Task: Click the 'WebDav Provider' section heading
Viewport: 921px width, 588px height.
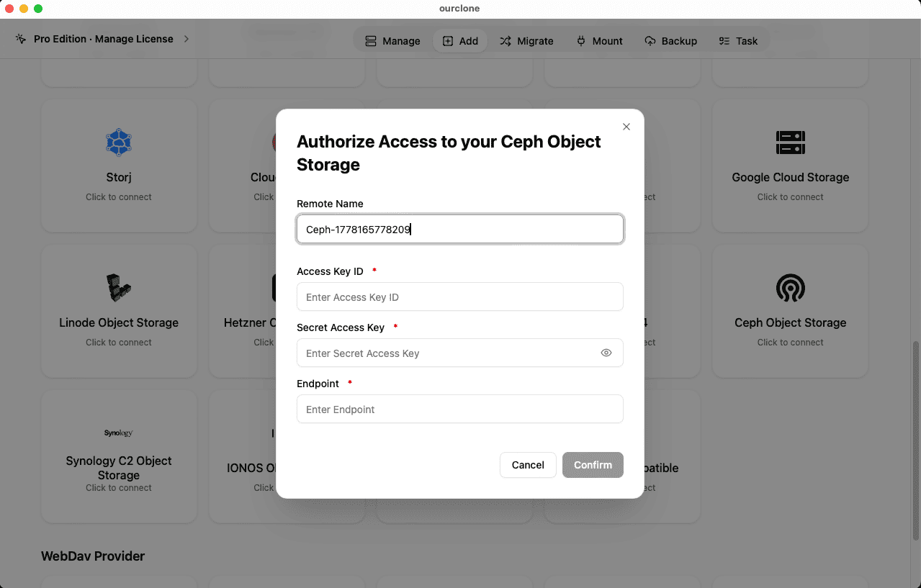Action: (93, 556)
